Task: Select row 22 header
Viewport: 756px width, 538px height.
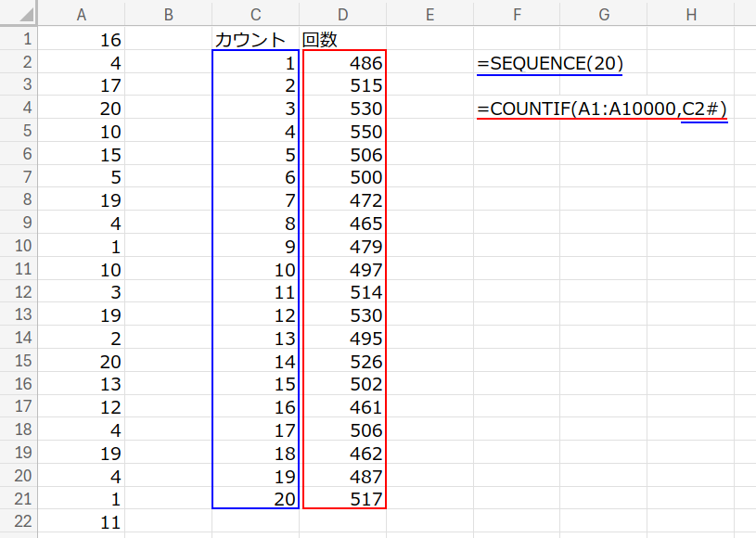Action: pyautogui.click(x=22, y=521)
